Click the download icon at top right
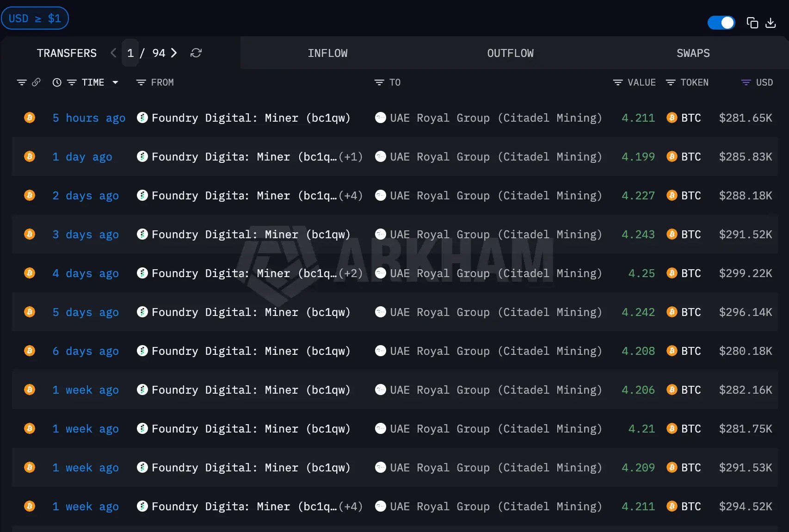Viewport: 789px width, 532px height. coord(771,23)
